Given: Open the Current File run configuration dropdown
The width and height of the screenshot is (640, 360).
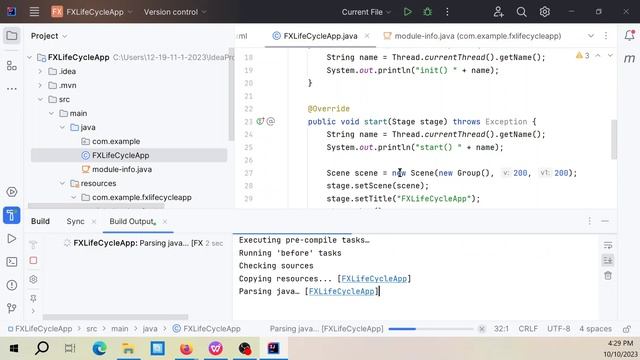Looking at the screenshot, I should 366,12.
